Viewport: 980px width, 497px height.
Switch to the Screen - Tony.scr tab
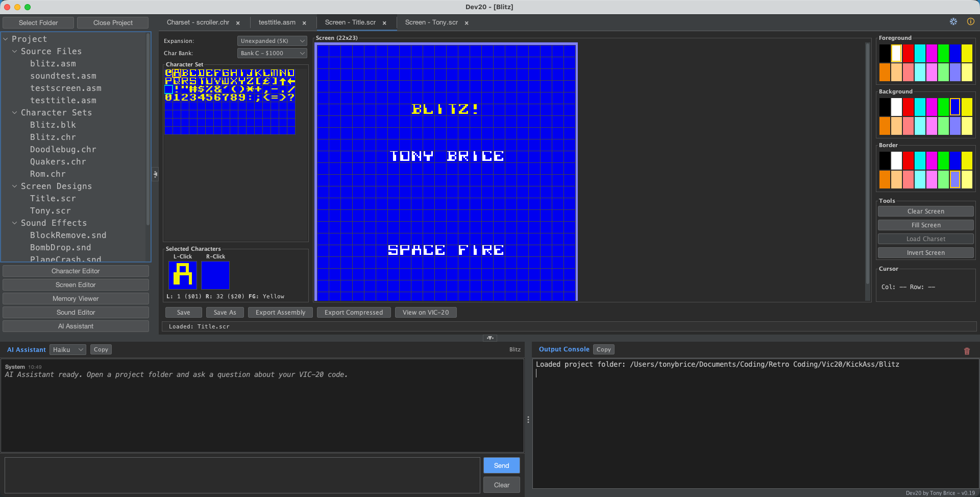(431, 22)
